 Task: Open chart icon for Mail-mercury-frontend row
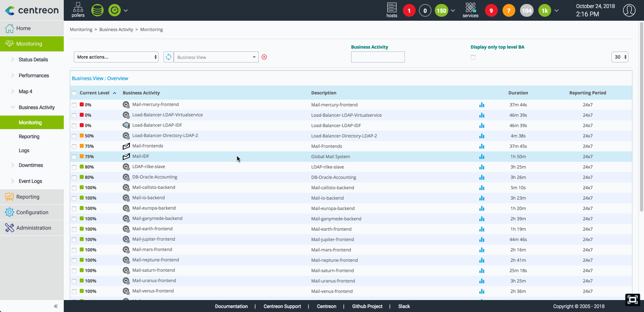(x=482, y=105)
